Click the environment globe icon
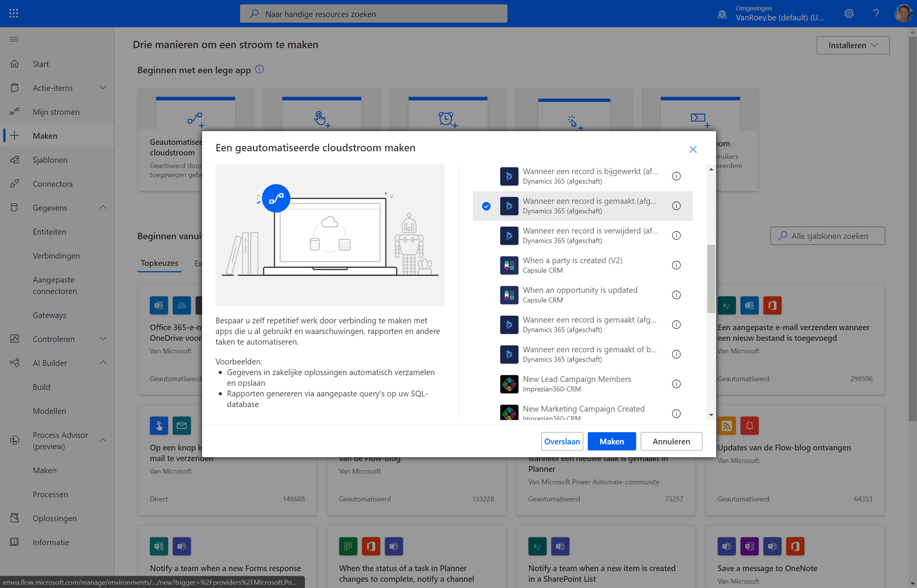The width and height of the screenshot is (917, 588). [722, 14]
